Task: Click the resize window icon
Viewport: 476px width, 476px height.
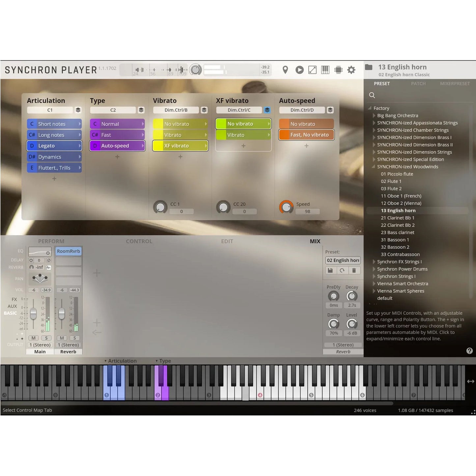Action: [312, 70]
